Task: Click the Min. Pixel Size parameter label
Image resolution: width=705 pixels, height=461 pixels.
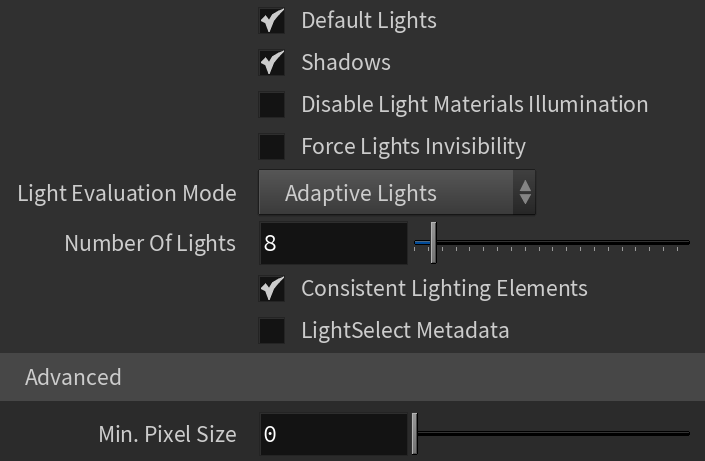Action: [x=167, y=434]
